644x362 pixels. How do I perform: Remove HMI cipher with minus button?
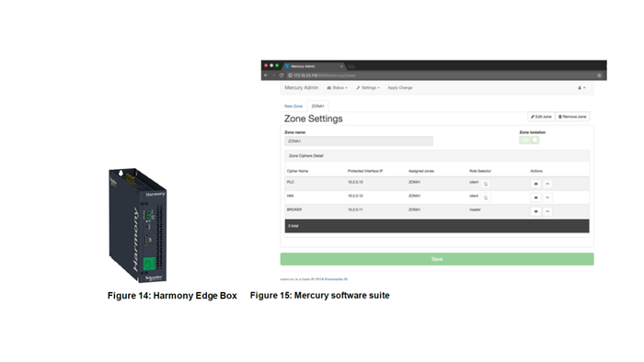pyautogui.click(x=547, y=198)
